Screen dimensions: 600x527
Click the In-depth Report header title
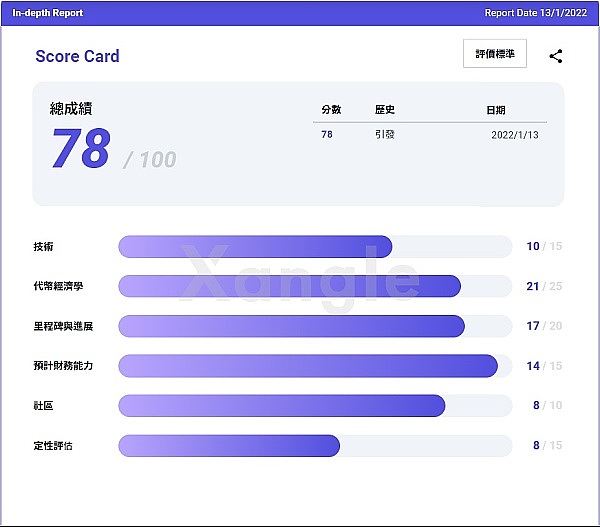[x=48, y=13]
